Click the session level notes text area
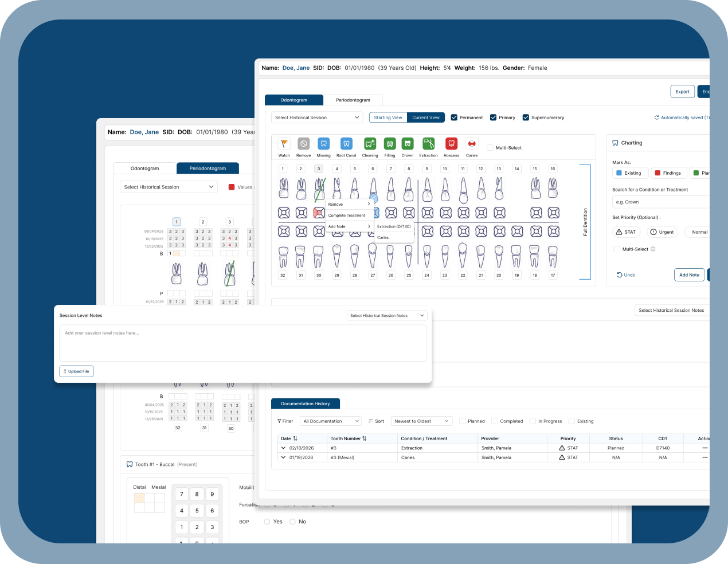This screenshot has width=728, height=564. (x=243, y=343)
